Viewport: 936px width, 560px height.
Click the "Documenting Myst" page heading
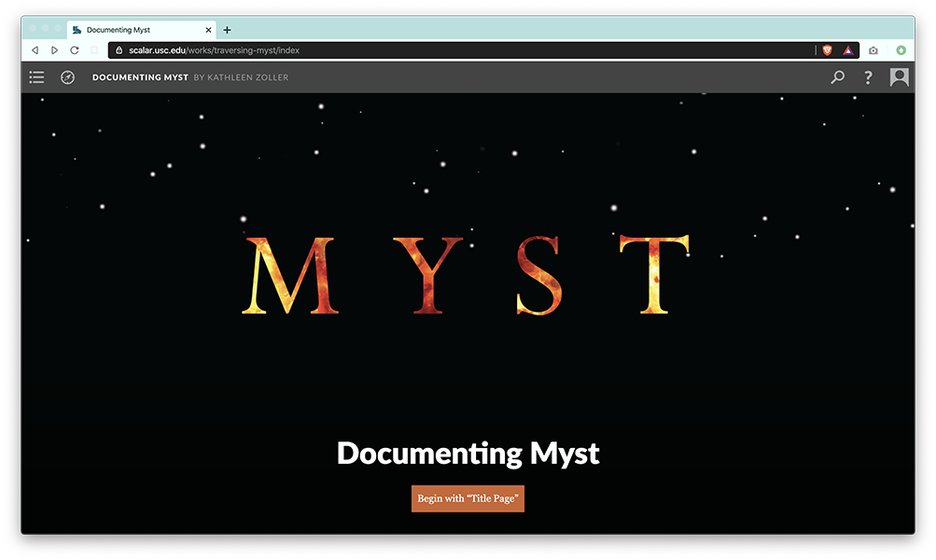(468, 454)
